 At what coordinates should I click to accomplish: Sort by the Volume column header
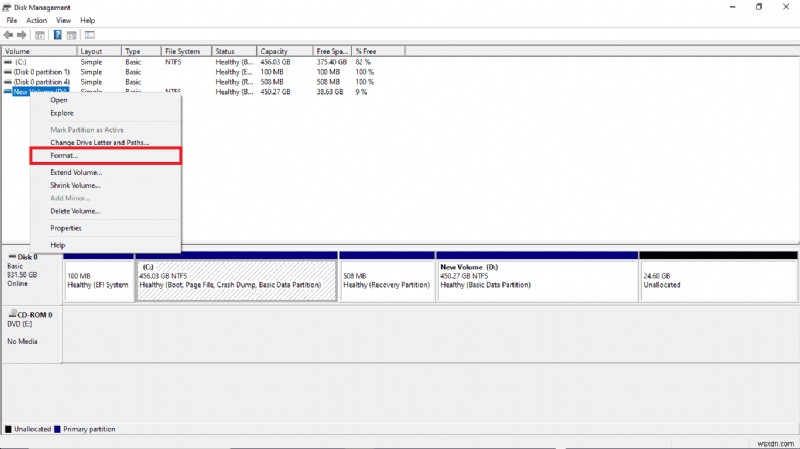coord(39,51)
